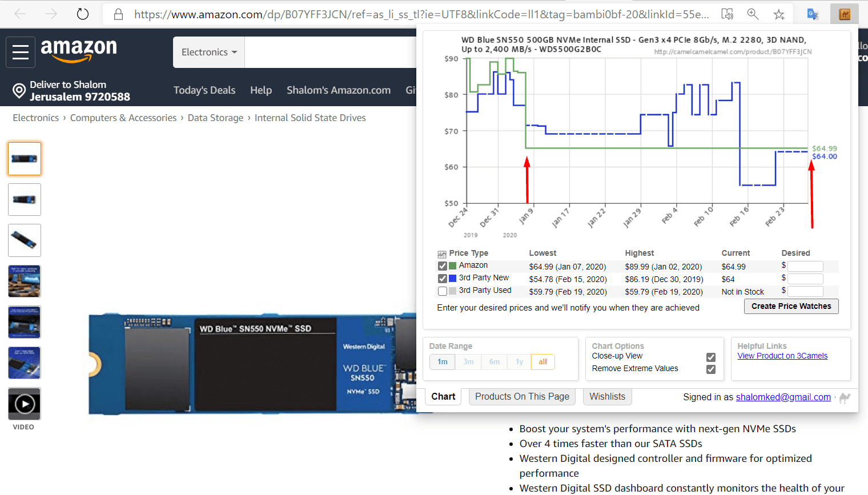Play the product VIDEO thumbnail

[x=25, y=404]
